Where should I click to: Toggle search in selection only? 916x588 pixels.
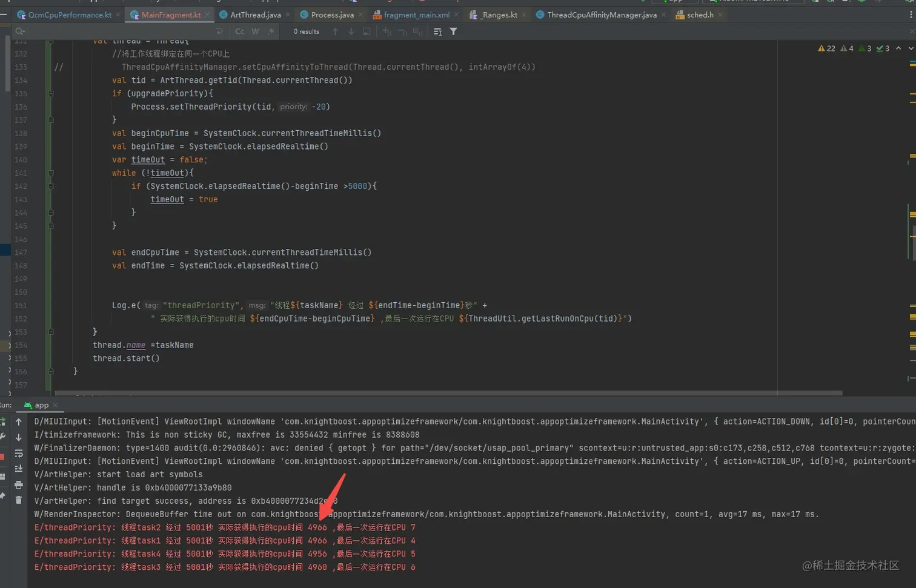[367, 31]
